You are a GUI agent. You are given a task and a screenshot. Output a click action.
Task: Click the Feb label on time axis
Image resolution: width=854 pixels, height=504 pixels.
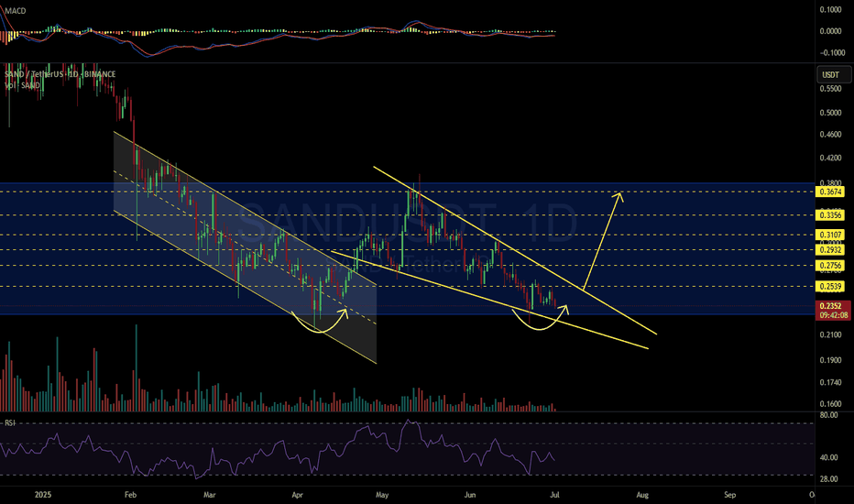130,495
